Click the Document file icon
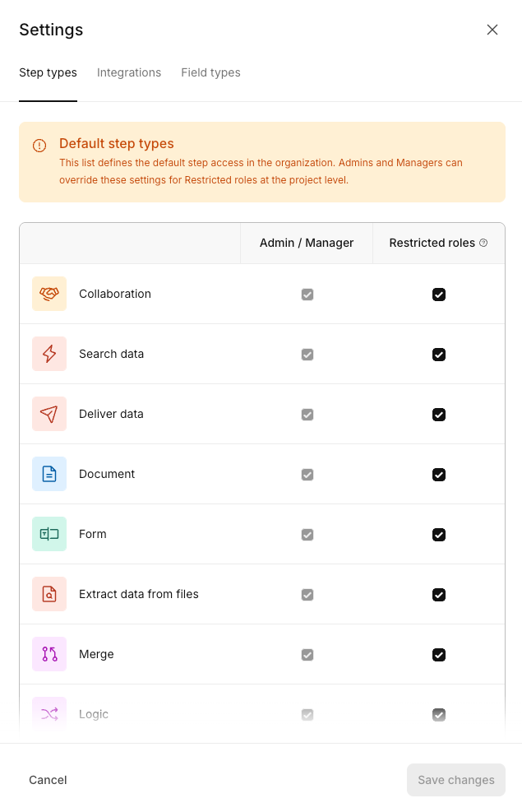 (49, 474)
